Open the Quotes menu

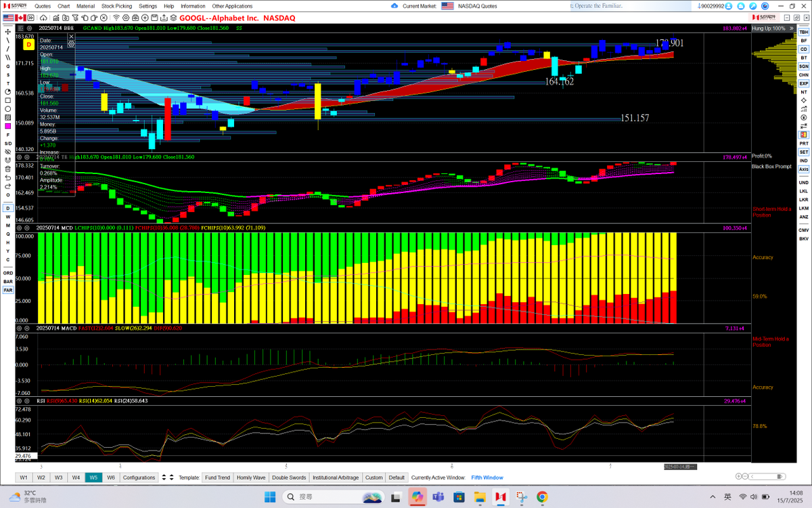click(x=43, y=5)
